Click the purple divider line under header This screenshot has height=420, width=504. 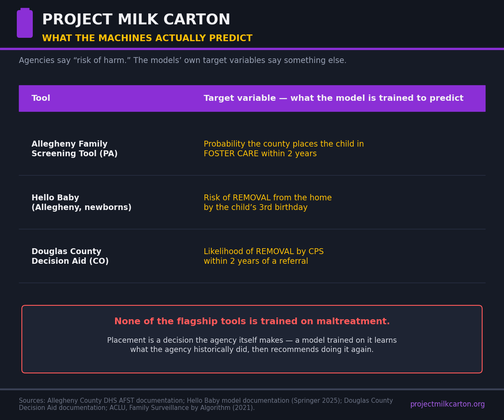point(252,49)
